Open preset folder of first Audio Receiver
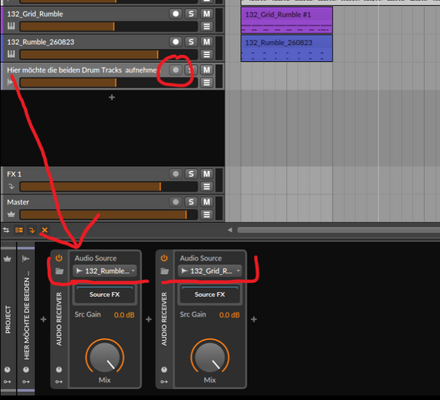Viewport: 440px width, 400px height. pos(59,271)
